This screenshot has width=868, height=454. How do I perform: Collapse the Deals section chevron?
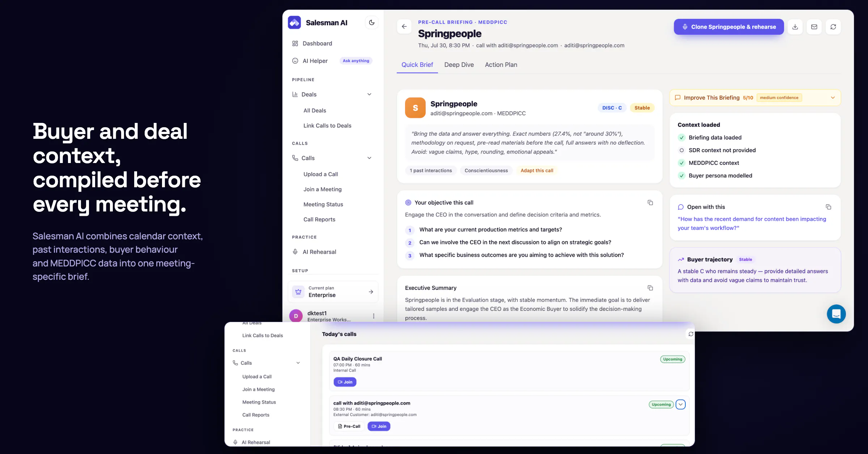point(369,94)
